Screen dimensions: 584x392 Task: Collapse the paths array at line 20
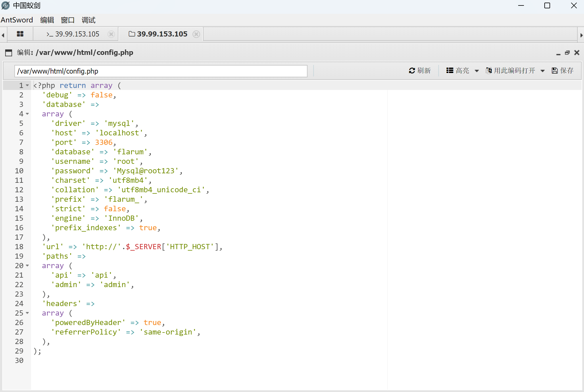[x=27, y=266]
